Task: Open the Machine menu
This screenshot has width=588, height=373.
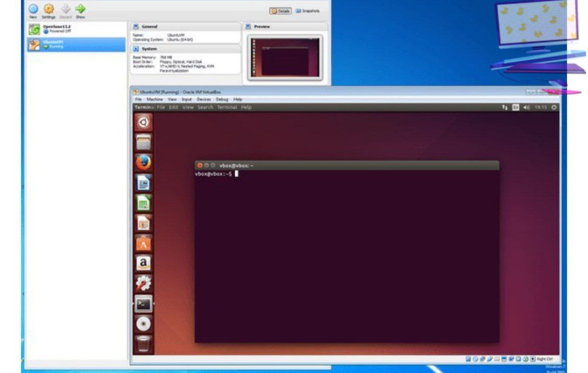Action: [155, 99]
